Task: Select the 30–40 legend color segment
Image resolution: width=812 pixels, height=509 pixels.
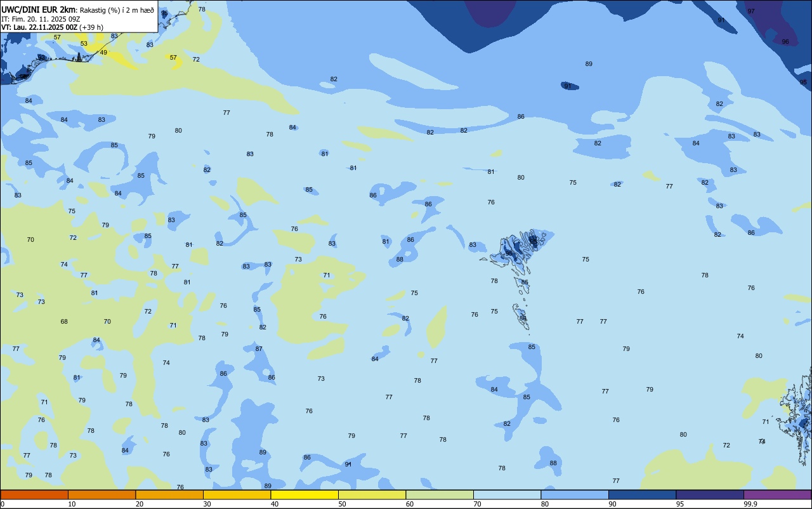Action: point(237,494)
